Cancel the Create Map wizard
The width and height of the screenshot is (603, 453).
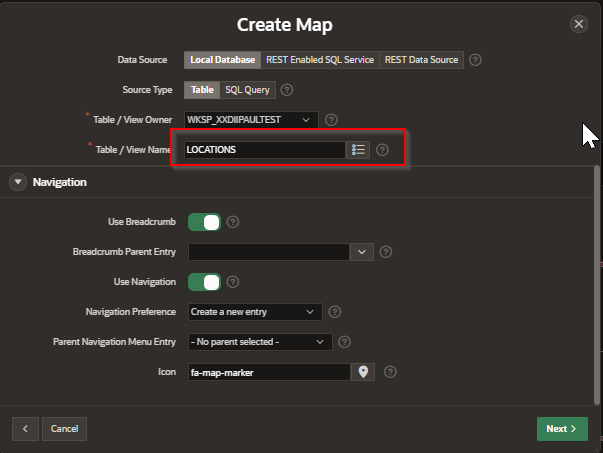tap(64, 429)
